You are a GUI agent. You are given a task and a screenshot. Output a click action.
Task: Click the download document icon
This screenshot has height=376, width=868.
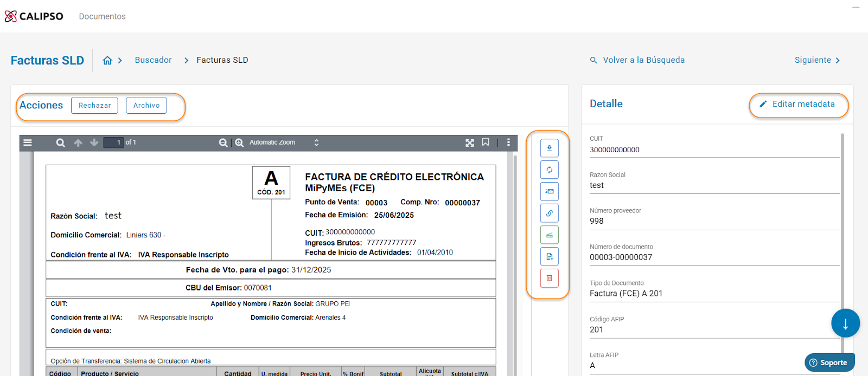(549, 148)
